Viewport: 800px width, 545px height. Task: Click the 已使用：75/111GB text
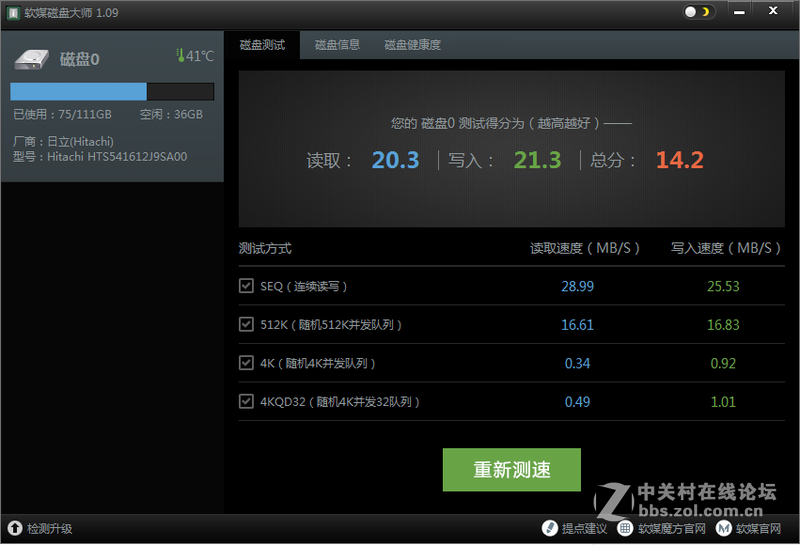pos(62,114)
